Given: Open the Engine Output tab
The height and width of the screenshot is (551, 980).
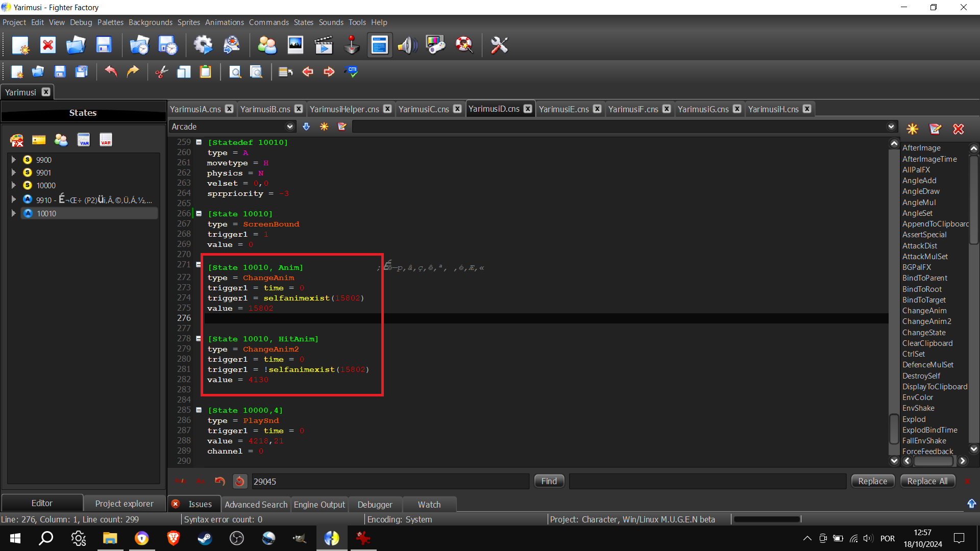Looking at the screenshot, I should [320, 505].
